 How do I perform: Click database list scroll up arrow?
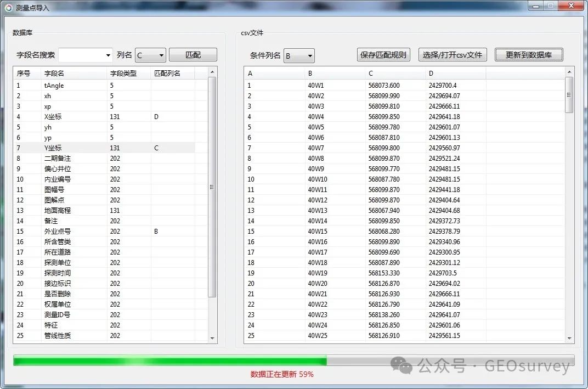(x=212, y=72)
